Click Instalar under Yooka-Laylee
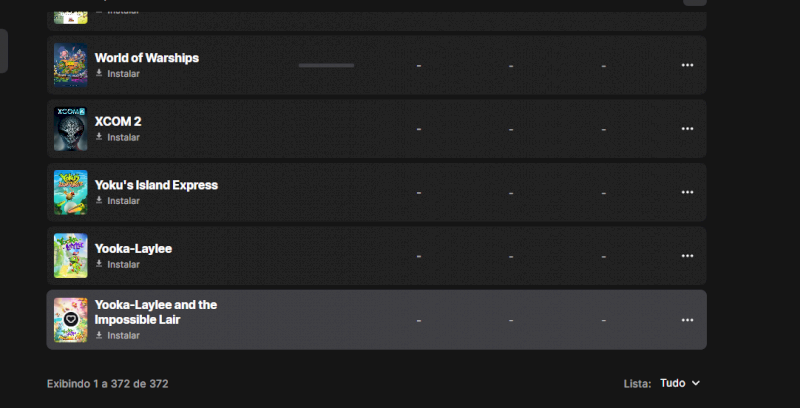This screenshot has width=800, height=408. pyautogui.click(x=123, y=264)
